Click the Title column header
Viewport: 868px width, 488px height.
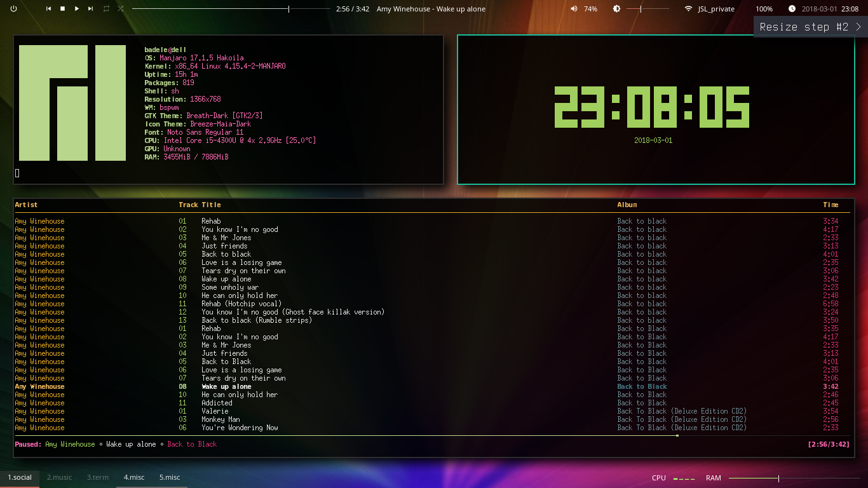click(x=212, y=205)
